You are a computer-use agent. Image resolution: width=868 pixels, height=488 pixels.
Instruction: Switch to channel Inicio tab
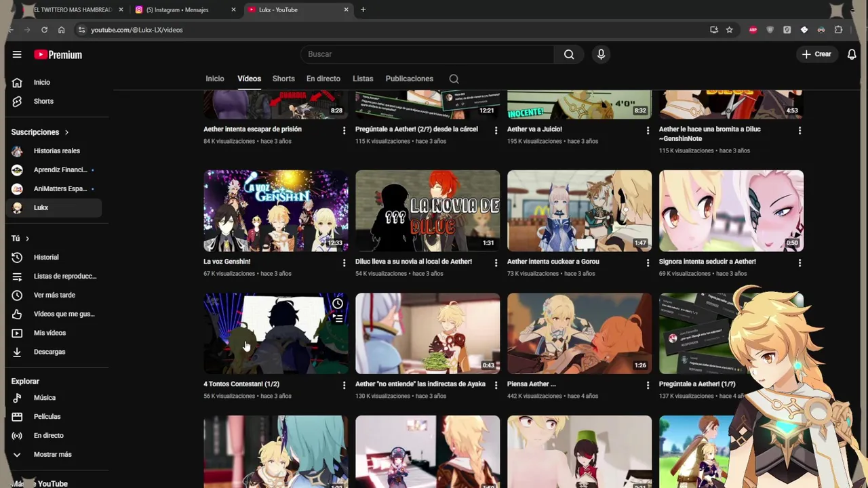pos(215,79)
